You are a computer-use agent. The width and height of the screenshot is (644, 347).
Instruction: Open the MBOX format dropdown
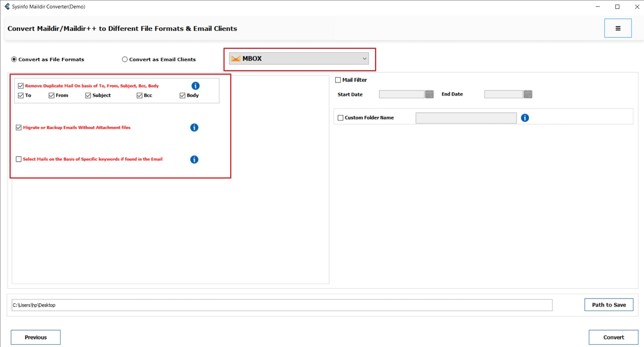299,59
